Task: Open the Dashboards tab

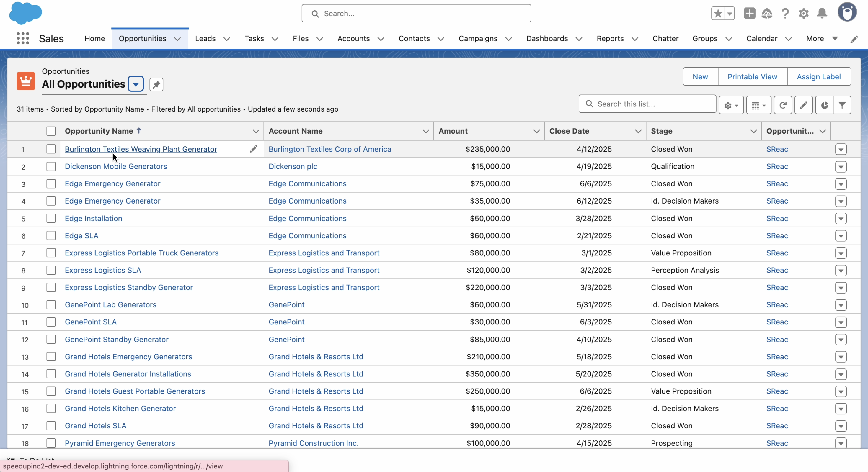Action: [x=546, y=38]
